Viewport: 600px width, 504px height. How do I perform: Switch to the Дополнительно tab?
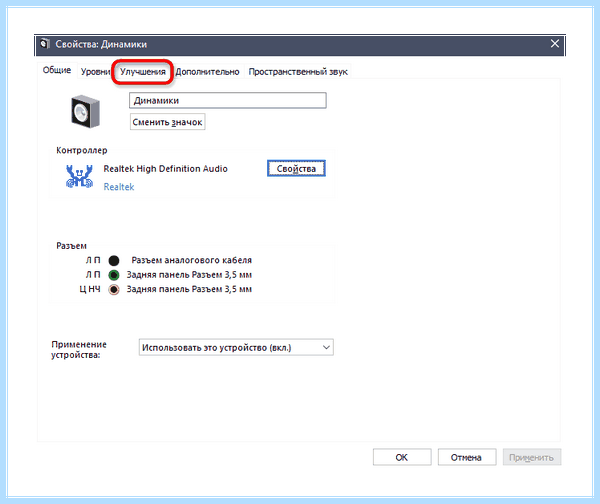(x=207, y=72)
